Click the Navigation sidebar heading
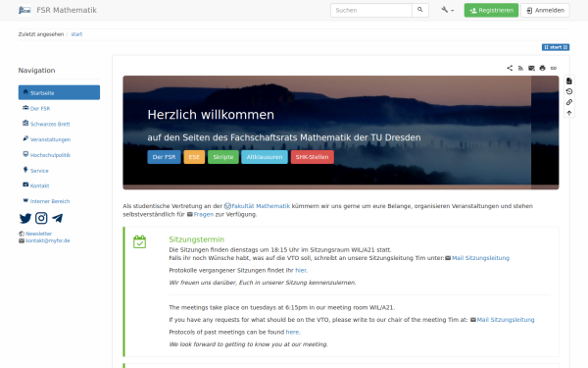Image resolution: width=588 pixels, height=368 pixels. pos(37,71)
